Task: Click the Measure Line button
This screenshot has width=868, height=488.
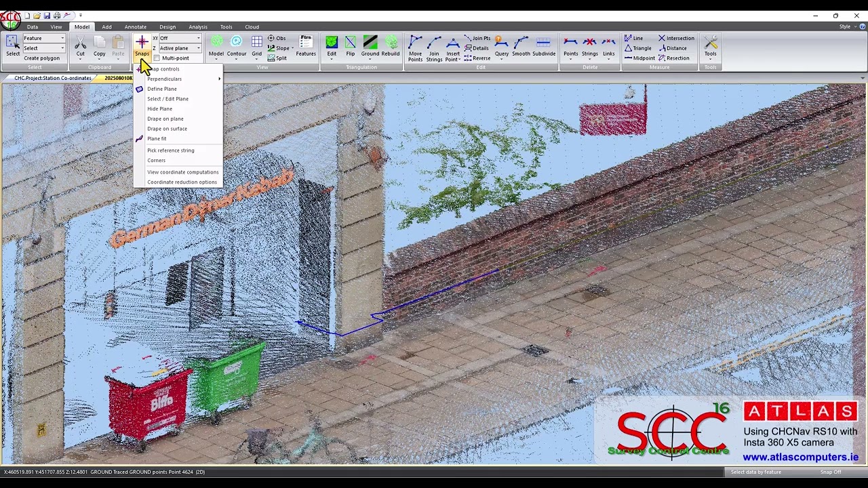Action: point(633,38)
